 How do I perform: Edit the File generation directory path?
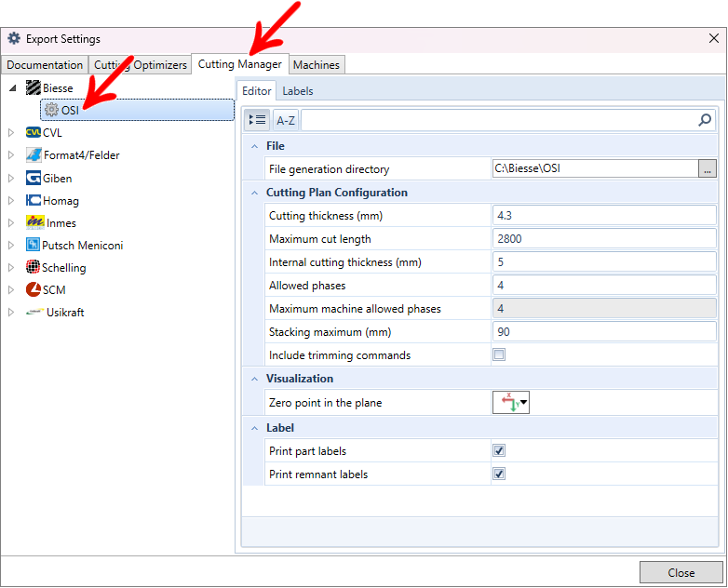[595, 168]
